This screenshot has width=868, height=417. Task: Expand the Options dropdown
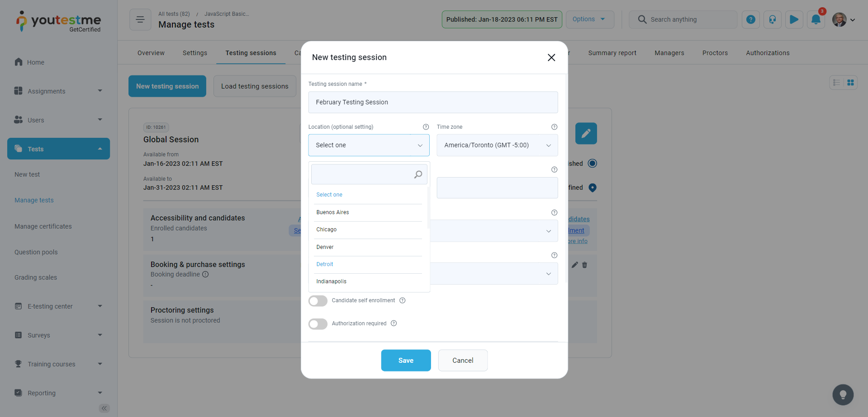tap(589, 19)
